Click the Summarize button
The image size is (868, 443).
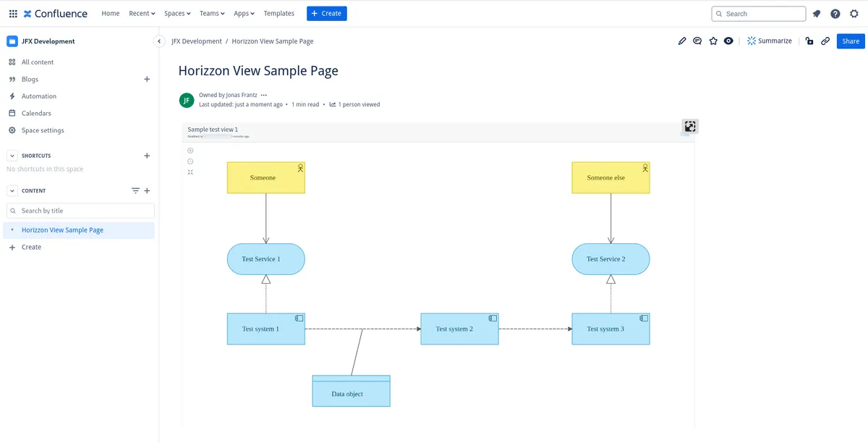(x=770, y=41)
